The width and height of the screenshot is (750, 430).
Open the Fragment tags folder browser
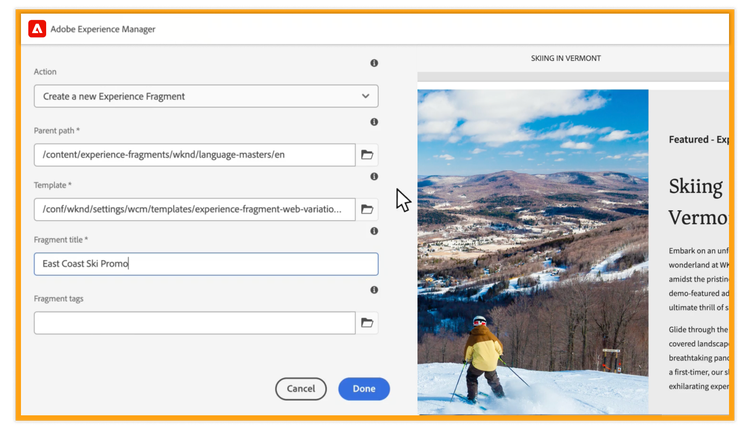coord(367,323)
